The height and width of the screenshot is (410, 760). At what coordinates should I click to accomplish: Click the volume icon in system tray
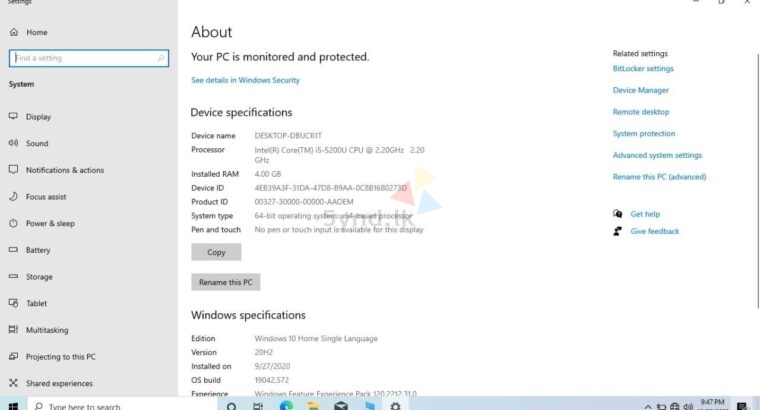pyautogui.click(x=688, y=407)
